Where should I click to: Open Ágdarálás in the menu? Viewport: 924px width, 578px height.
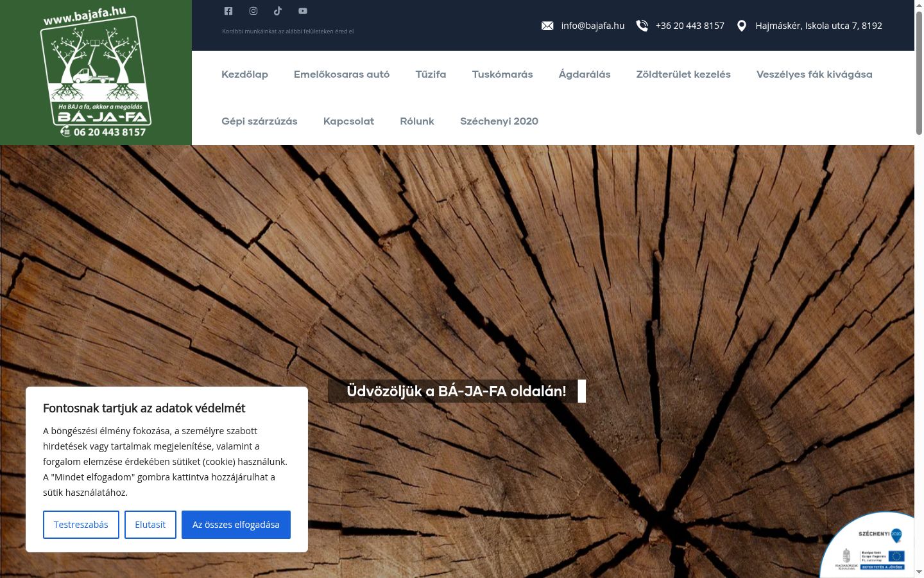[585, 74]
